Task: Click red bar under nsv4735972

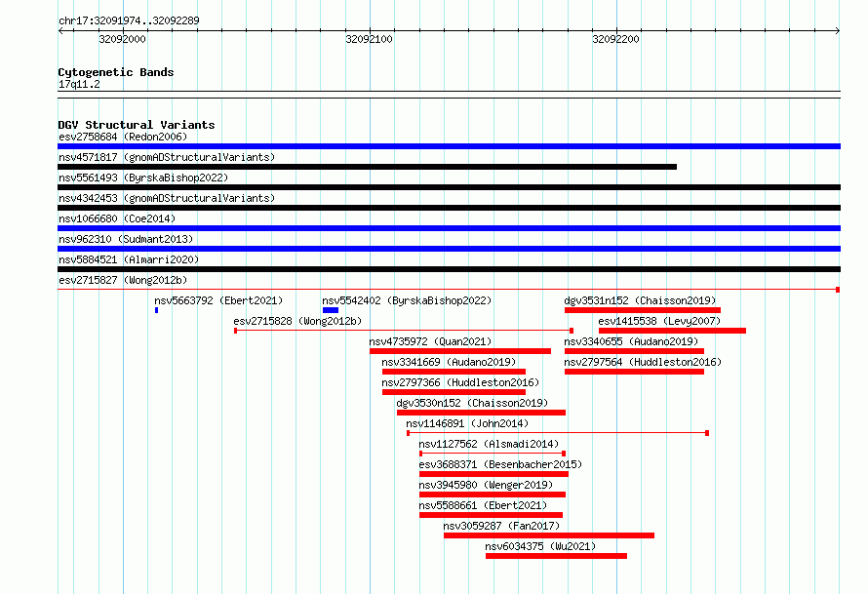Action: 460,351
